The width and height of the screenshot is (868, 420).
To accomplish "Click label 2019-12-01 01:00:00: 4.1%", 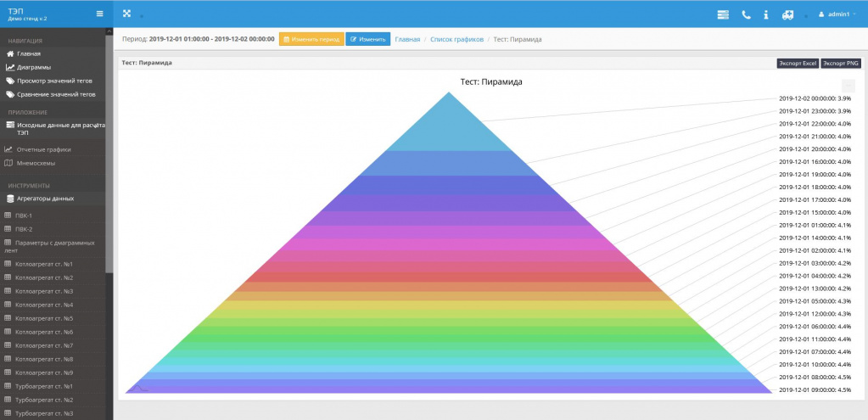I will point(815,225).
